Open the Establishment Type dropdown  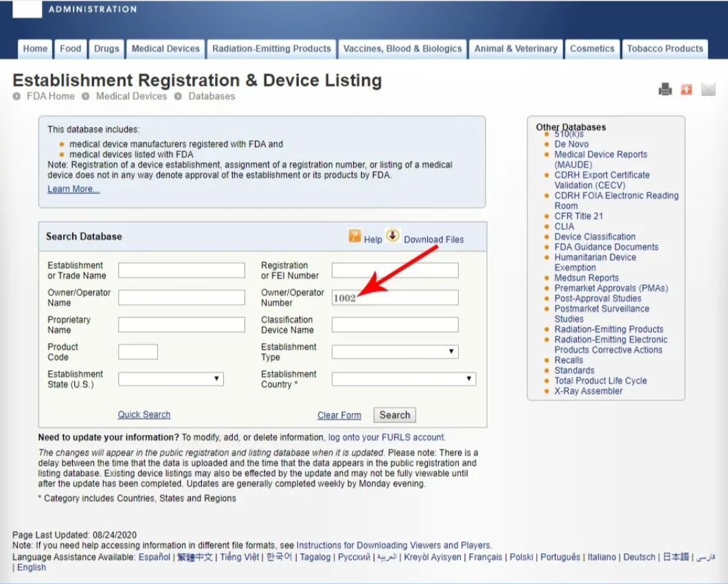tap(395, 352)
